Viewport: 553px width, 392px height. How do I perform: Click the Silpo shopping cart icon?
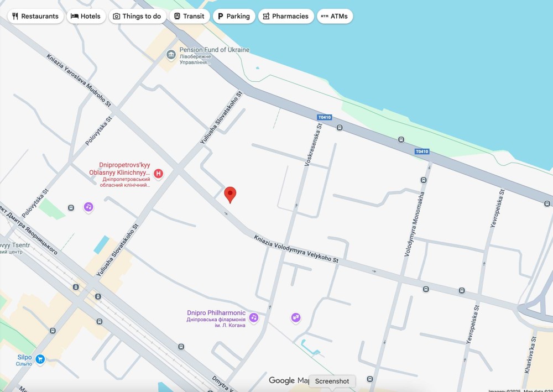(40, 359)
